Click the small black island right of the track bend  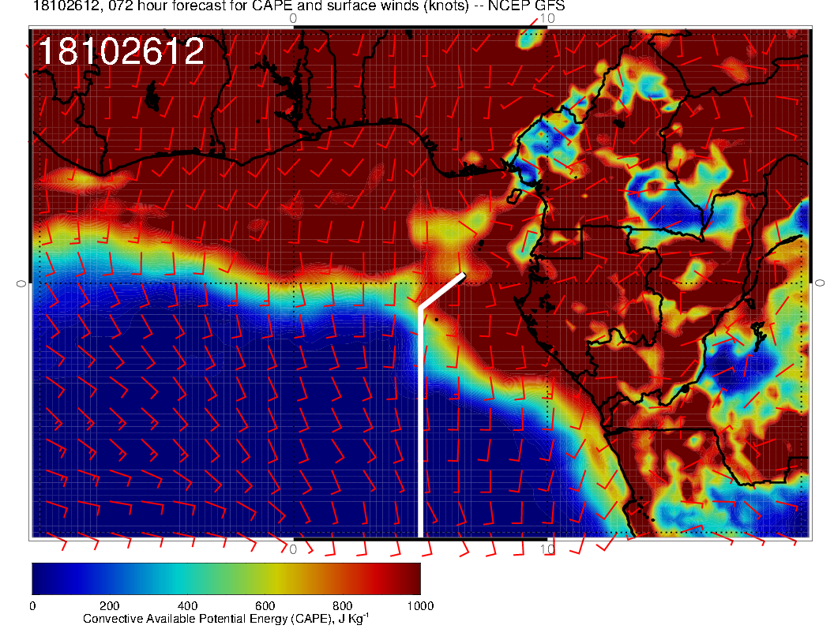[436, 319]
